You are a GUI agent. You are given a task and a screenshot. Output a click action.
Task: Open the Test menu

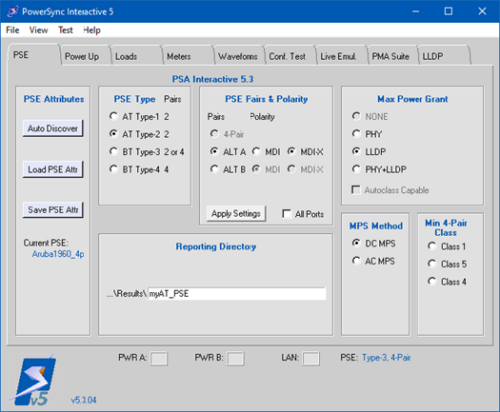click(65, 30)
